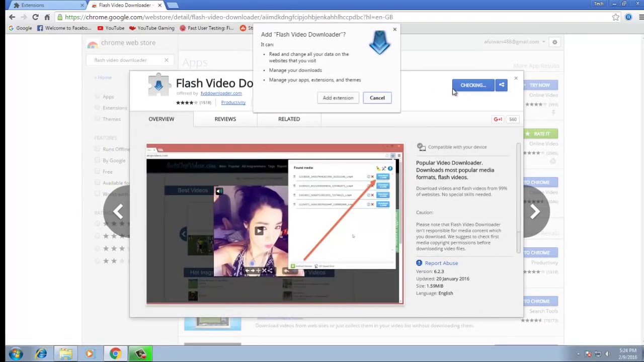Image resolution: width=644 pixels, height=362 pixels.
Task: Bookmark this page with the star
Action: tap(615, 17)
